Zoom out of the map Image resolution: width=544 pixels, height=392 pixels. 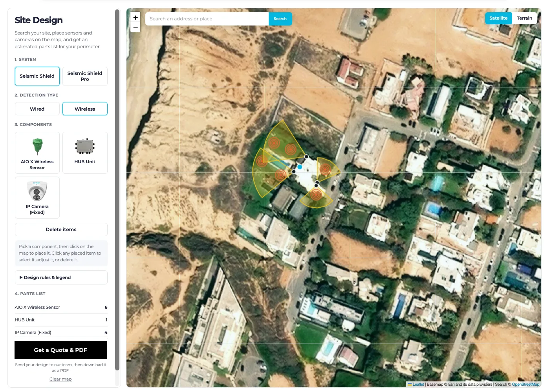pos(136,27)
